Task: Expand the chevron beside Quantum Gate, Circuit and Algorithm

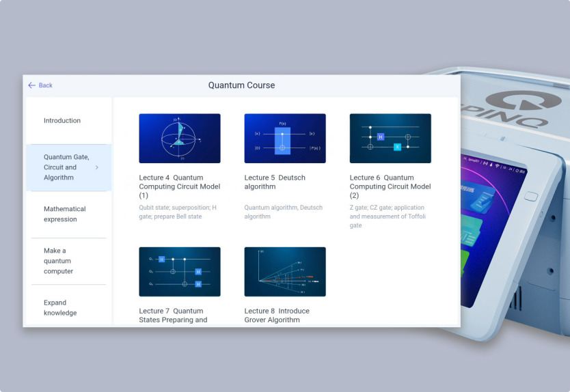Action: 96,167
